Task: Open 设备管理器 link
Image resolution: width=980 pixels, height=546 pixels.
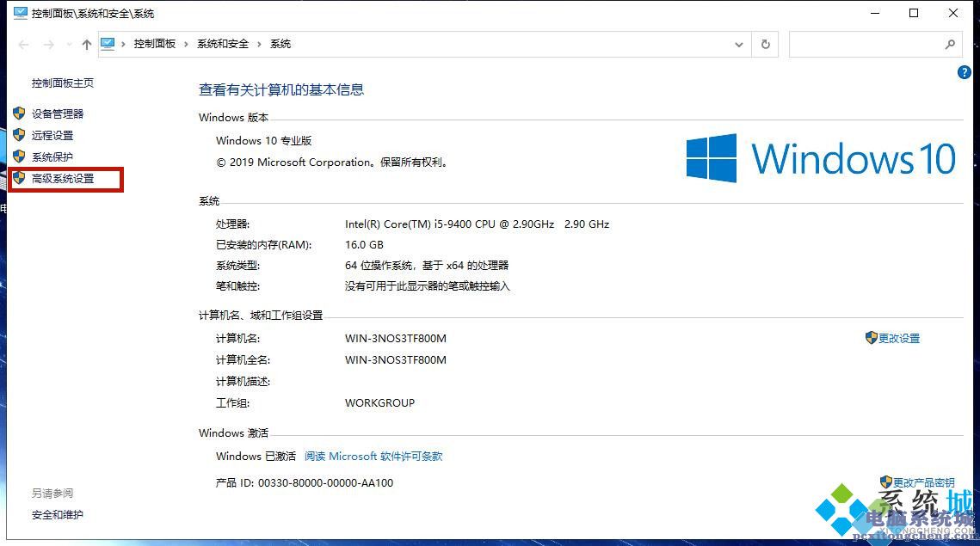Action: [x=58, y=113]
